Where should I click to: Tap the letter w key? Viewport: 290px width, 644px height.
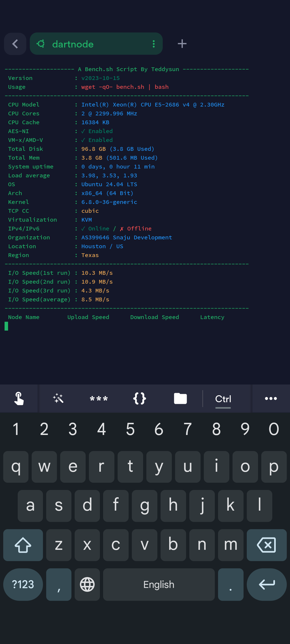[x=44, y=467]
